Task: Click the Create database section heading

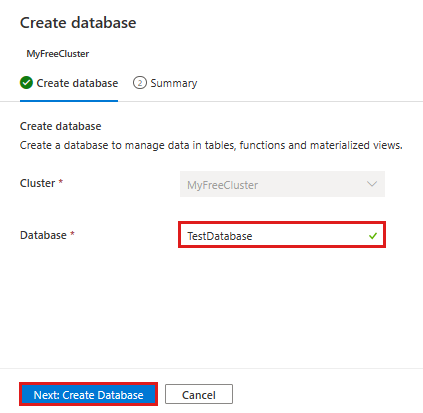Action: (x=60, y=126)
